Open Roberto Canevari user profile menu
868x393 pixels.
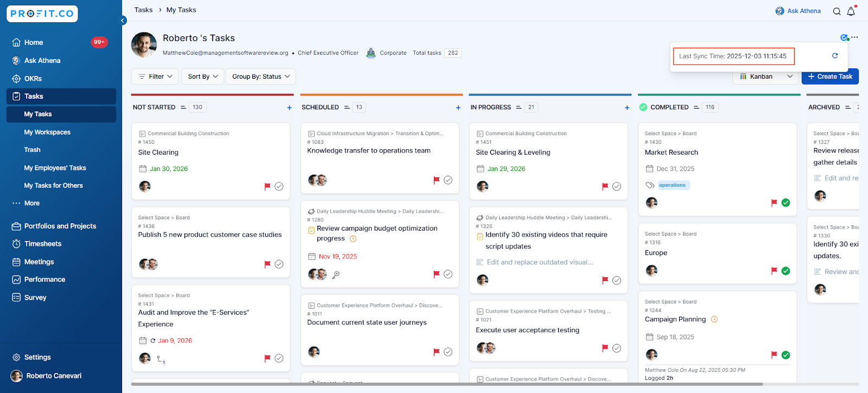click(x=54, y=376)
